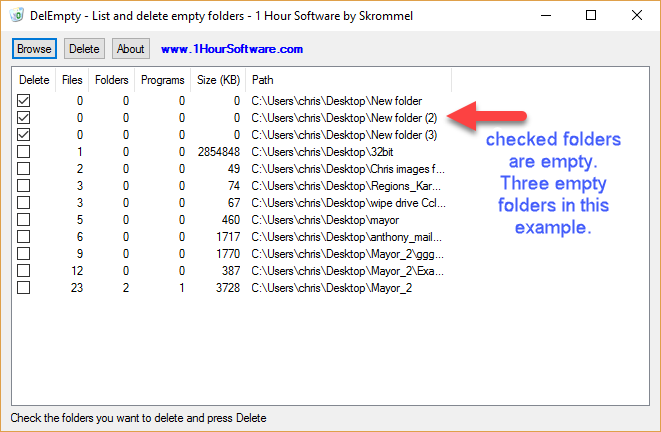Select path ending in 'New folder (3)'

click(x=344, y=135)
